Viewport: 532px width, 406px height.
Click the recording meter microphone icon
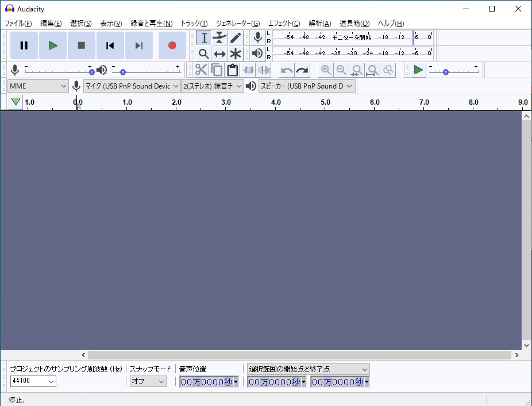click(258, 37)
